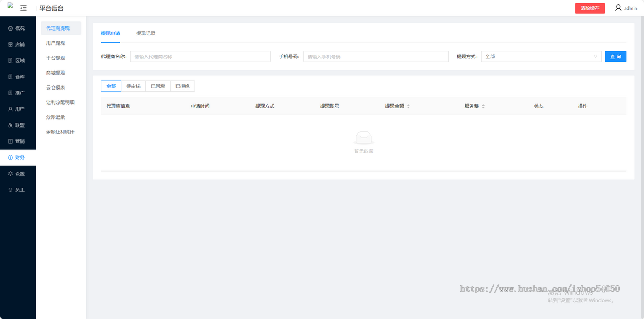Open the 推广 promotion section
The height and width of the screenshot is (319, 644).
coord(18,92)
